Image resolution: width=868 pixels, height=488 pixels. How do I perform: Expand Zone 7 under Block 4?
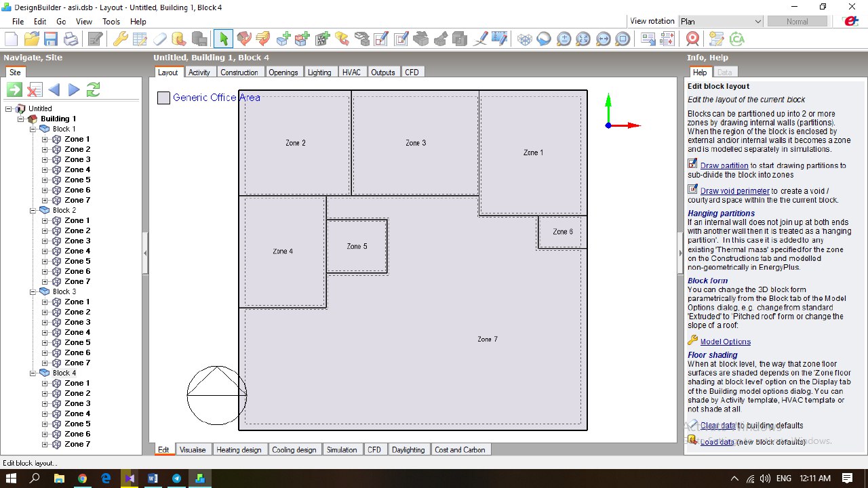[45, 444]
